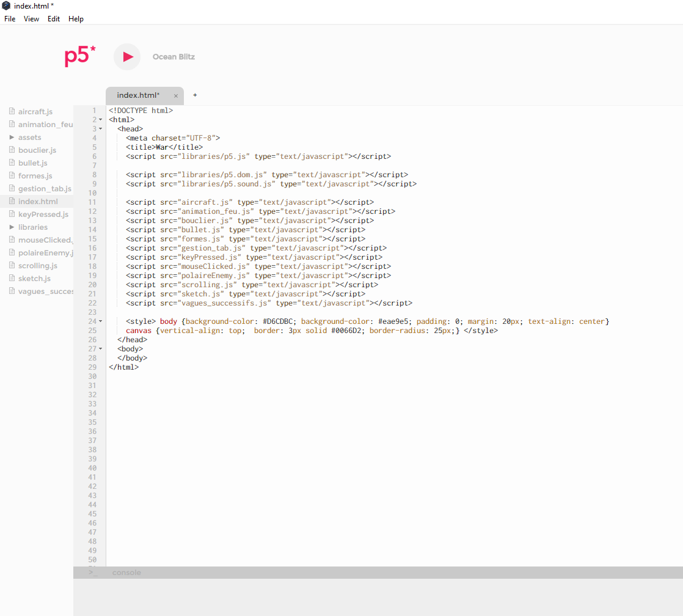This screenshot has width=683, height=616.
Task: Click the Ocean Blitz project name
Action: [x=173, y=57]
